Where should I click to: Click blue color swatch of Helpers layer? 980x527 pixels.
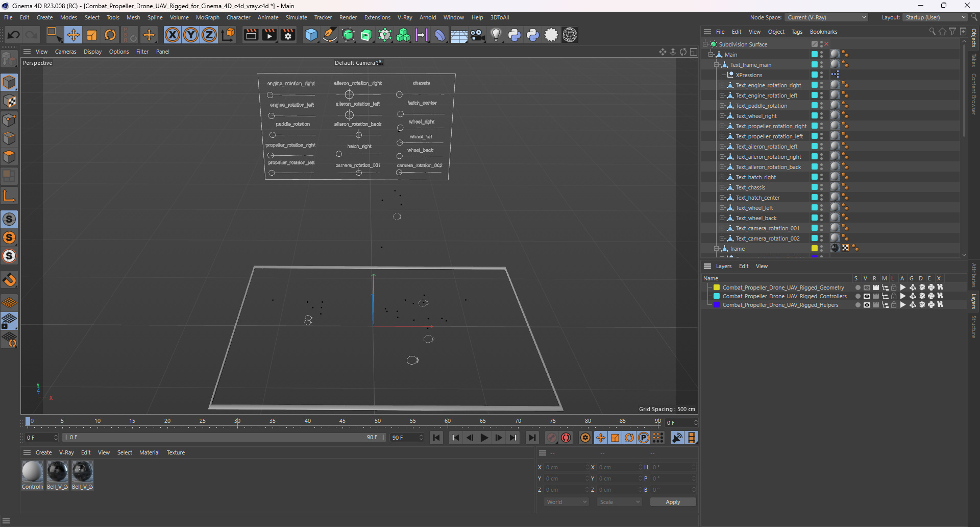point(717,305)
